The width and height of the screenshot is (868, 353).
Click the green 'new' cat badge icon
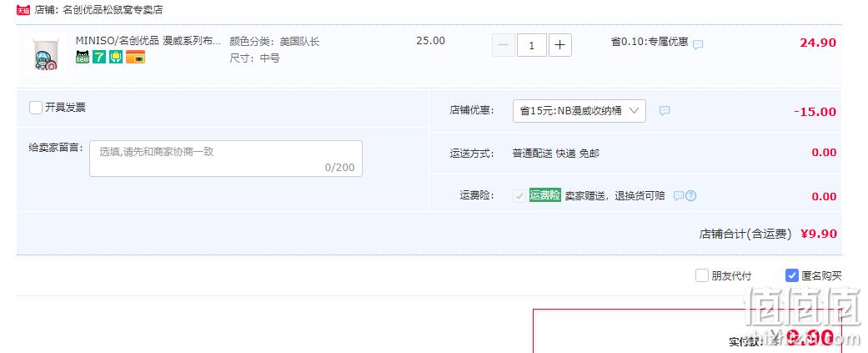click(x=83, y=57)
